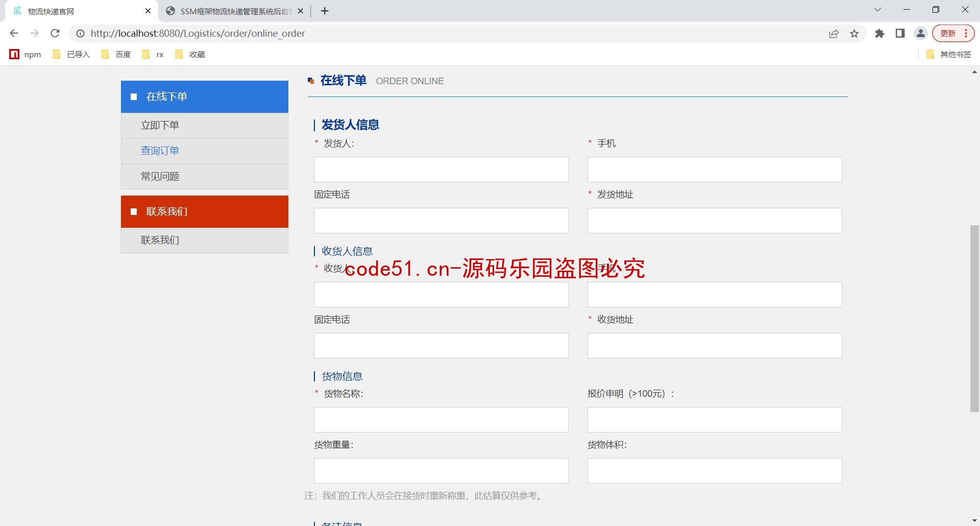Click the ORDER ONLINE heading text
The height and width of the screenshot is (526, 980).
410,81
